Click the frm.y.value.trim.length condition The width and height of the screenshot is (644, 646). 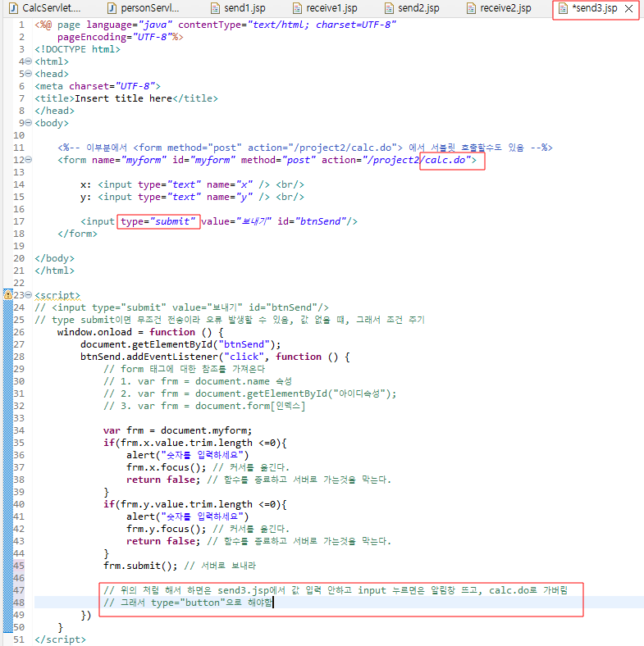click(x=194, y=504)
